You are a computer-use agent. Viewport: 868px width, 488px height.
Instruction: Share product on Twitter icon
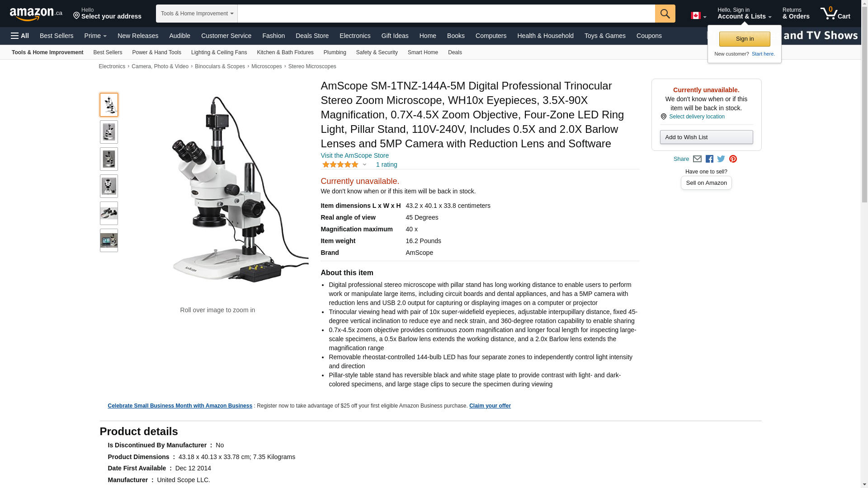tap(721, 159)
